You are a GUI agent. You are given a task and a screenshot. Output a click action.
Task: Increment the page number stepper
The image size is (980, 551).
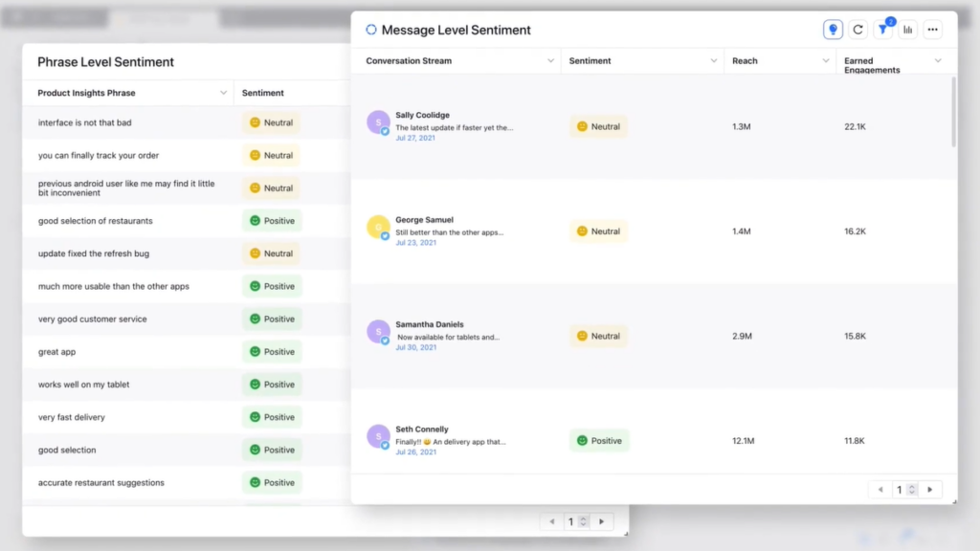pyautogui.click(x=911, y=486)
